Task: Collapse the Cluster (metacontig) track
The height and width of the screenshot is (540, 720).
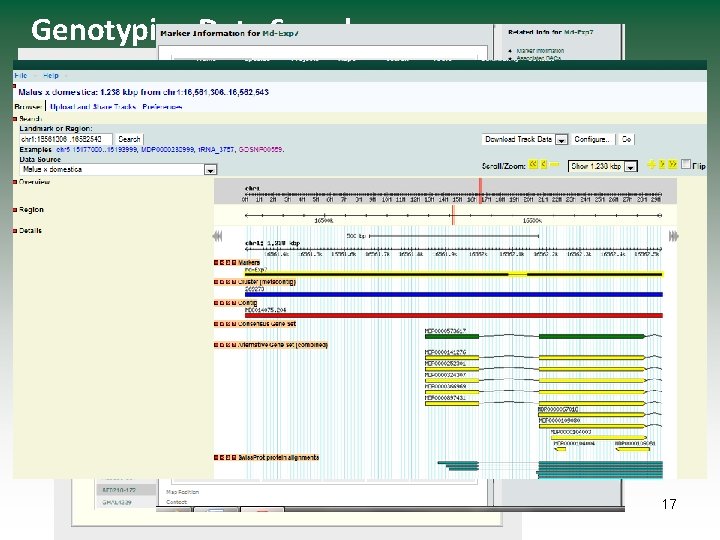Action: (x=216, y=282)
